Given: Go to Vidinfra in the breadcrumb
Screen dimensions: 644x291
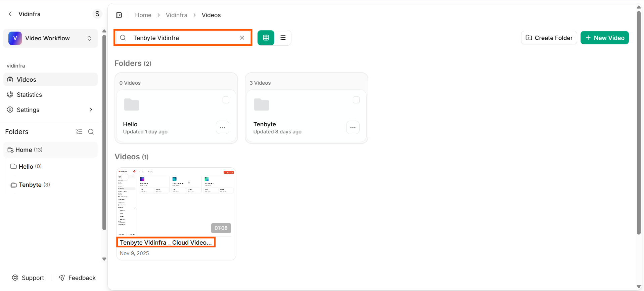Looking at the screenshot, I should coord(177,15).
